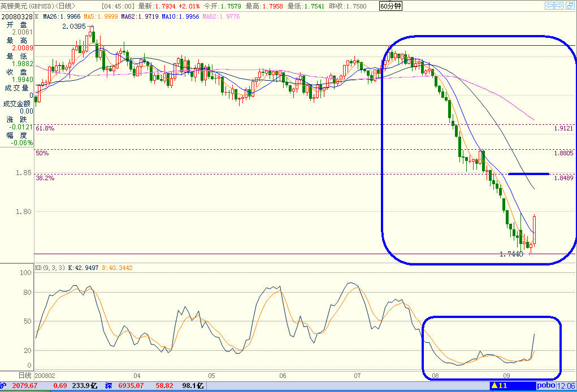Click the 60分钟 period label
The width and height of the screenshot is (577, 392).
pos(391,6)
